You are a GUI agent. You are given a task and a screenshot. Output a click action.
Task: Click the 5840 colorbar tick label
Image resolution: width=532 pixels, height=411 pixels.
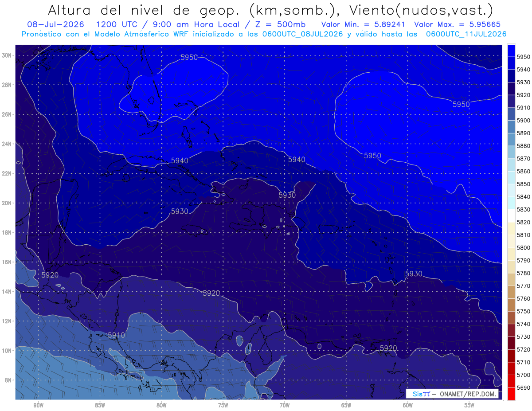click(x=523, y=196)
